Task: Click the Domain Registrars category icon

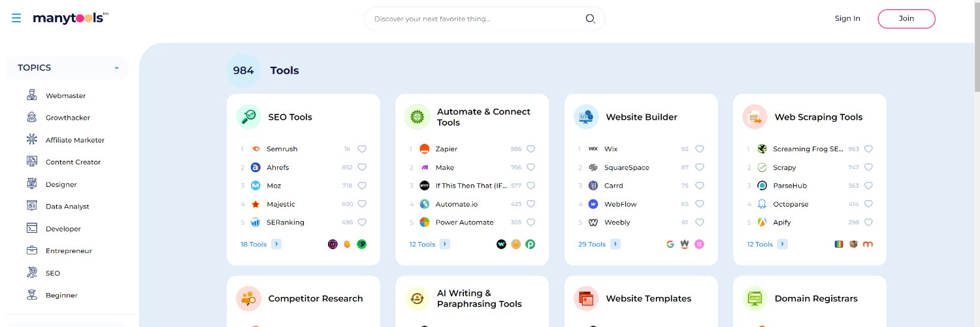Action: pyautogui.click(x=755, y=298)
